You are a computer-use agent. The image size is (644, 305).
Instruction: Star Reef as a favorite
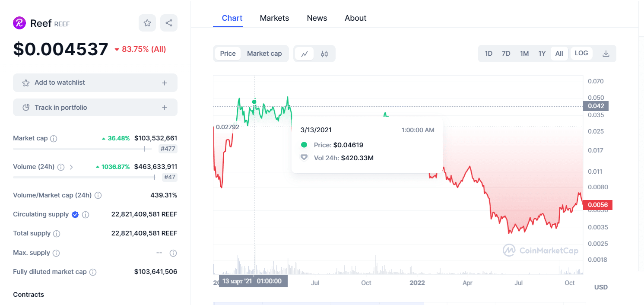[147, 23]
